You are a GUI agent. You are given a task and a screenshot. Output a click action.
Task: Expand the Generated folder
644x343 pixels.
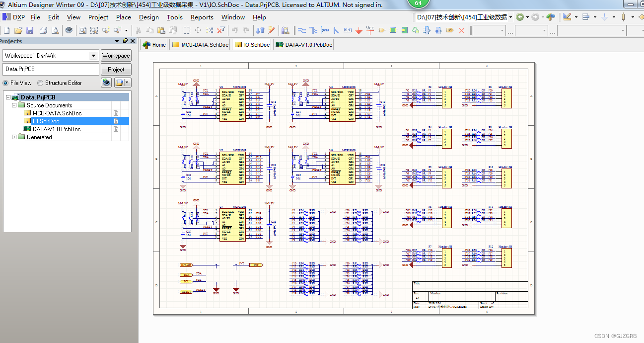14,137
